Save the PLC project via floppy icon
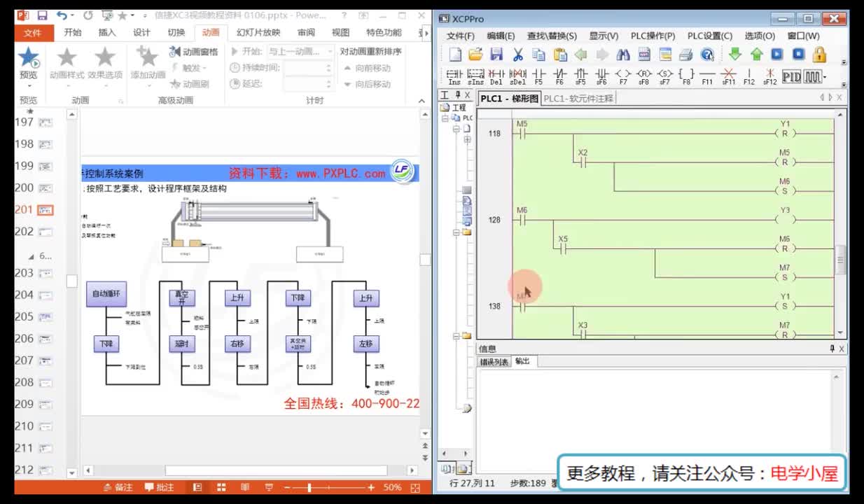 click(x=496, y=55)
